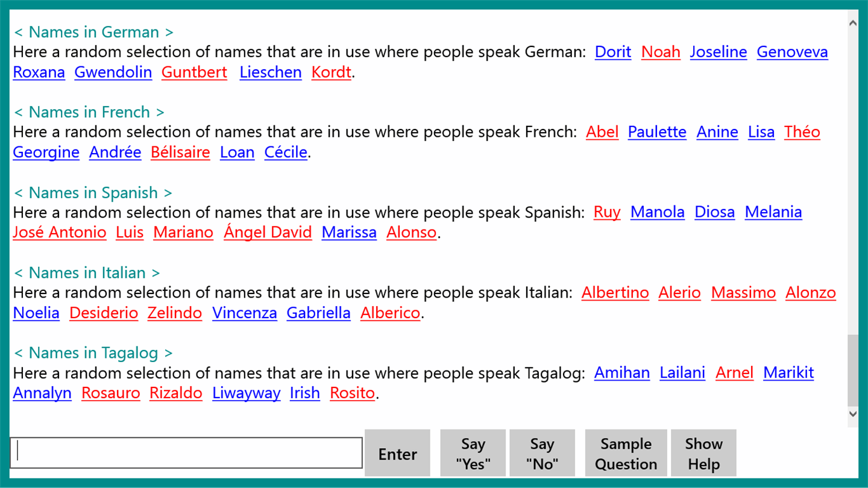Click the scrollbar down arrow
This screenshot has width=868, height=488.
[x=852, y=413]
